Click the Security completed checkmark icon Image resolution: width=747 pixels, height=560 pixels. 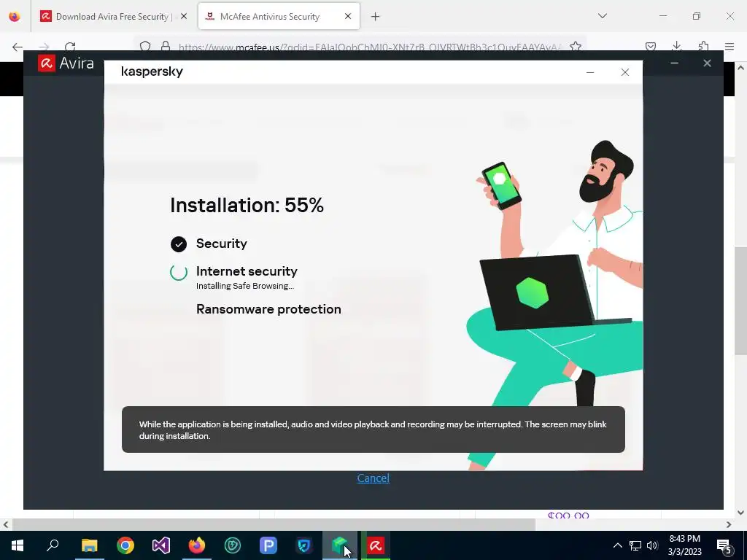point(179,244)
